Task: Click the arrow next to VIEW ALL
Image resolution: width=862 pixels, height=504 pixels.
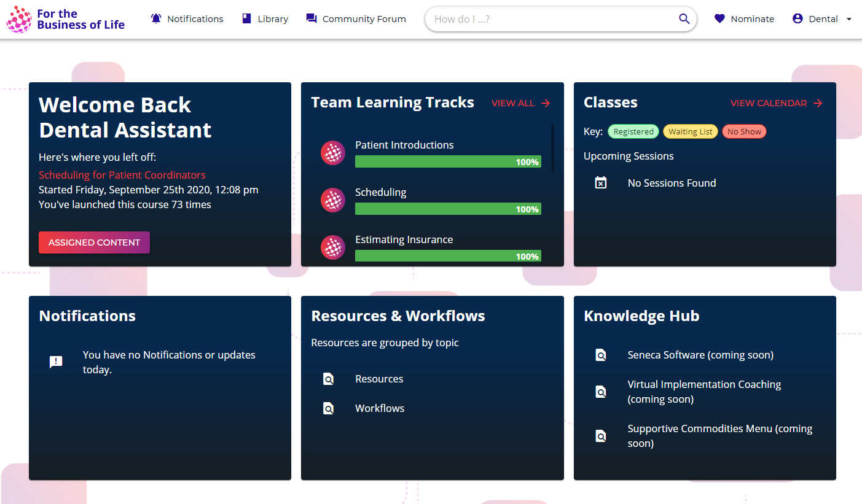Action: coord(546,103)
